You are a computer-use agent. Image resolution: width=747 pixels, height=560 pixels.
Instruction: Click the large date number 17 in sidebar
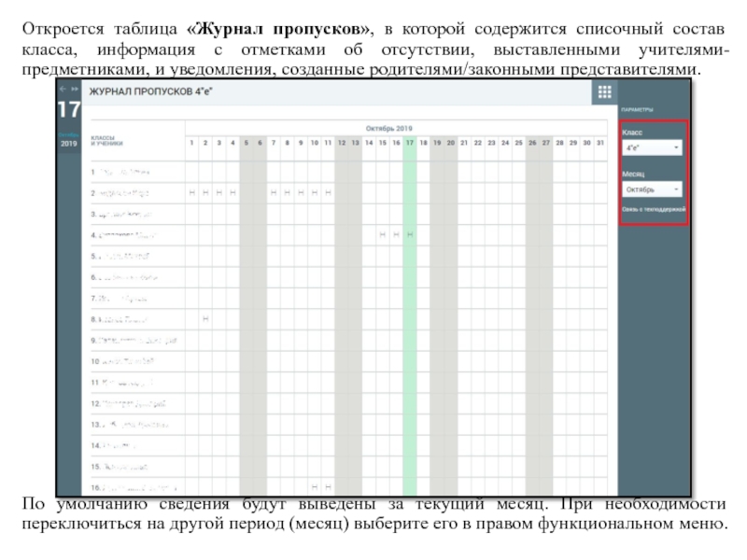[68, 110]
